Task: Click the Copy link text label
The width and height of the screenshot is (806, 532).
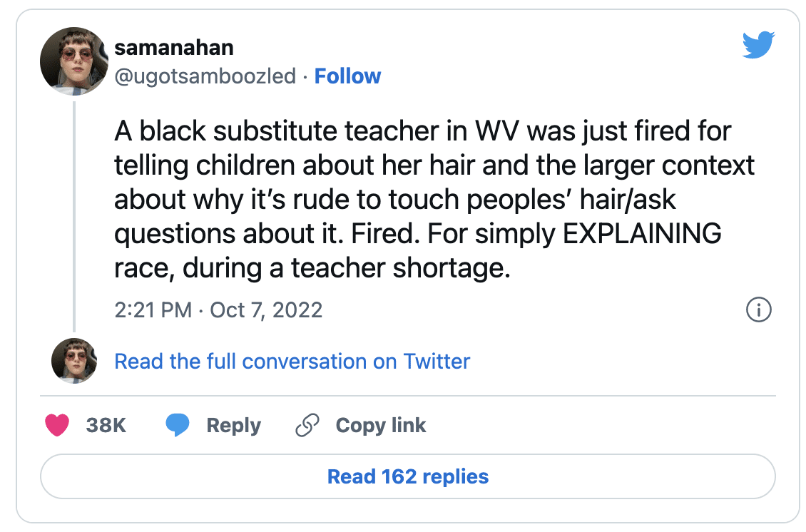Action: click(x=380, y=426)
